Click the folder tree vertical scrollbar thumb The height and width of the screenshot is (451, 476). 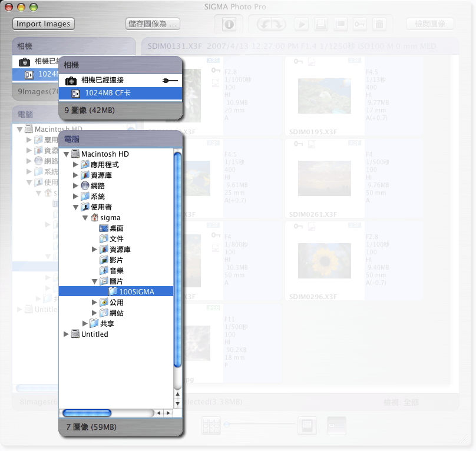coord(177,260)
